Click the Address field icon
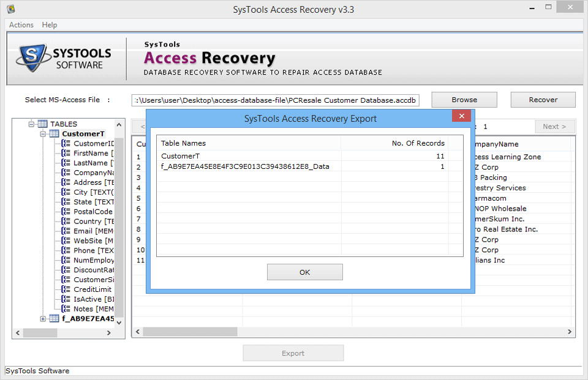This screenshot has height=380, width=588. (66, 182)
